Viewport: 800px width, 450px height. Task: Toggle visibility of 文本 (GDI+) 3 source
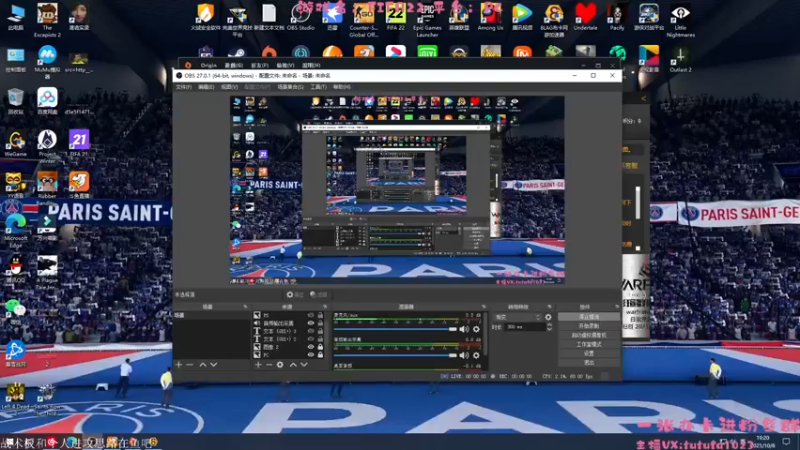coord(310,331)
